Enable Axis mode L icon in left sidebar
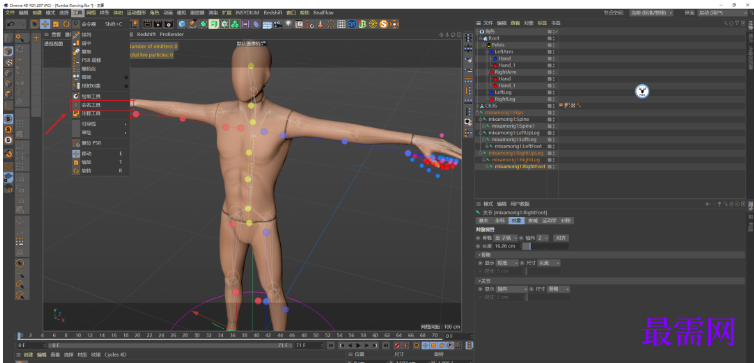Viewport: 754px width, 363px height. click(9, 105)
